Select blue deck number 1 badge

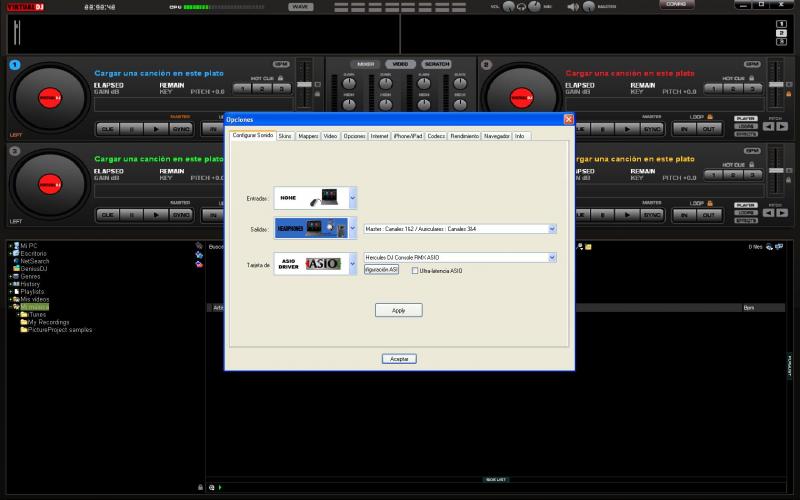click(15, 65)
